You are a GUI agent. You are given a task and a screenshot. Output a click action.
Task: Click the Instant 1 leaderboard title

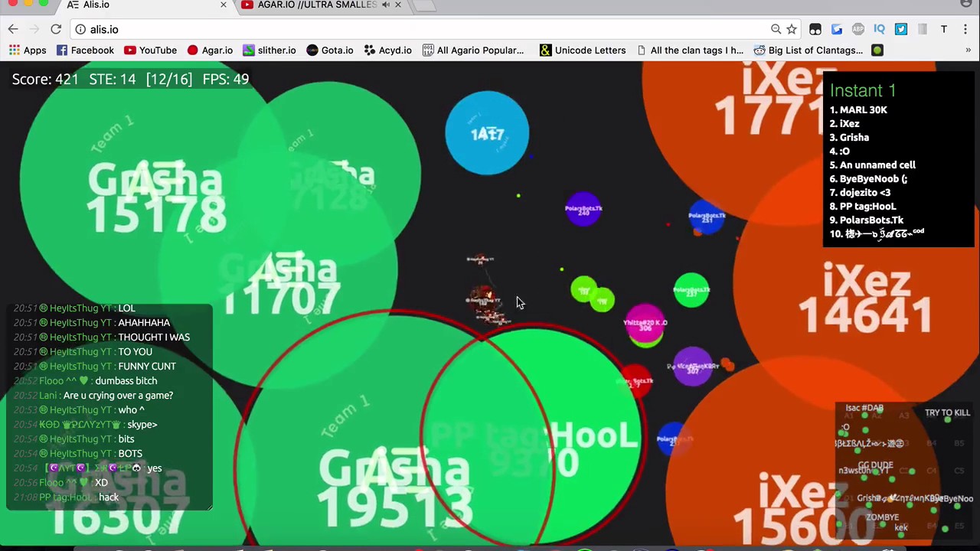pos(863,90)
